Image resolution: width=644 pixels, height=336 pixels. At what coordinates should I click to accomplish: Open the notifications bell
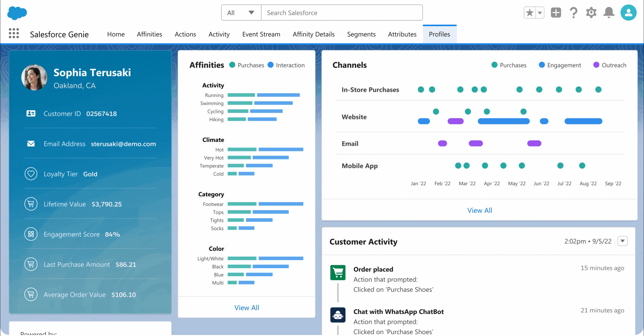tap(609, 13)
